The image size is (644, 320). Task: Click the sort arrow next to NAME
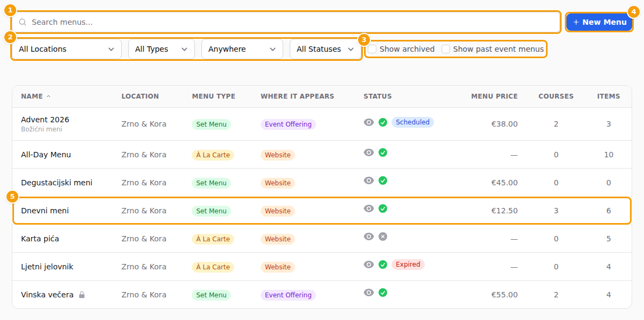pos(48,96)
